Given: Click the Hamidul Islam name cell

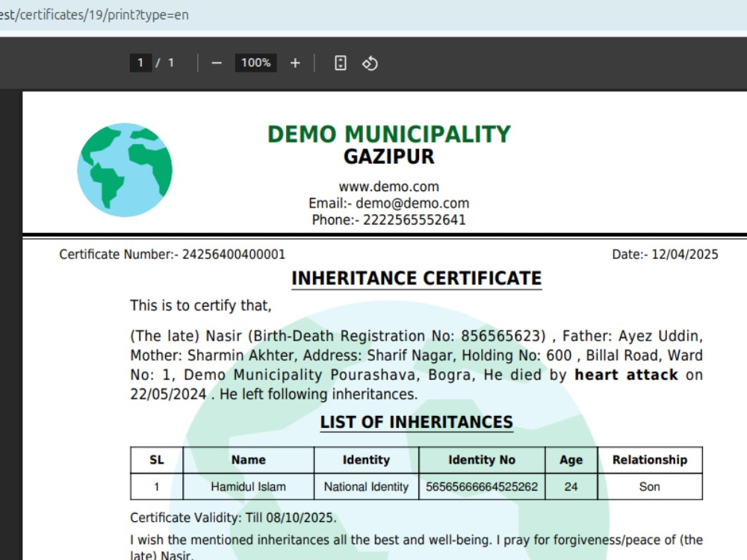Looking at the screenshot, I should tap(248, 487).
